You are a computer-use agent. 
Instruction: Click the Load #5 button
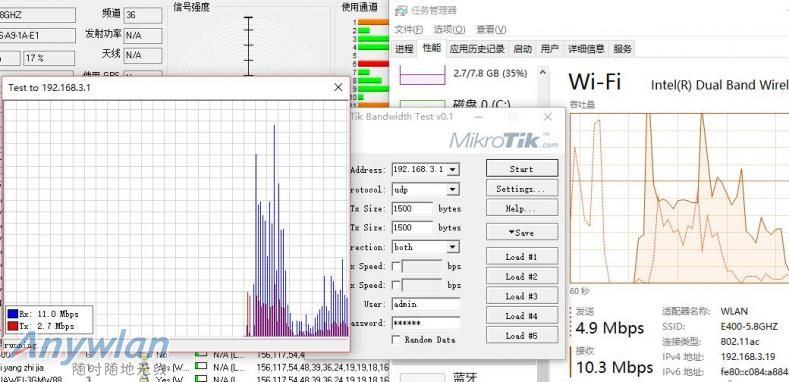522,335
